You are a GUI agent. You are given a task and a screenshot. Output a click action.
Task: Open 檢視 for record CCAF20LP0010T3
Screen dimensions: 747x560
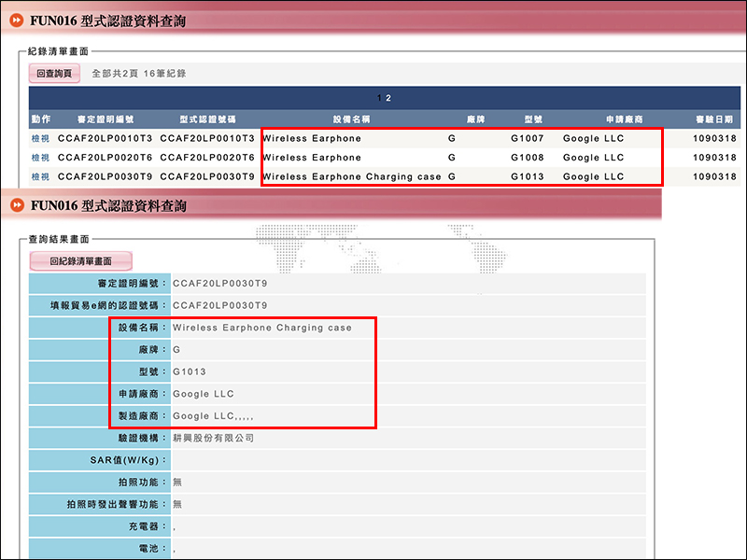coord(40,138)
